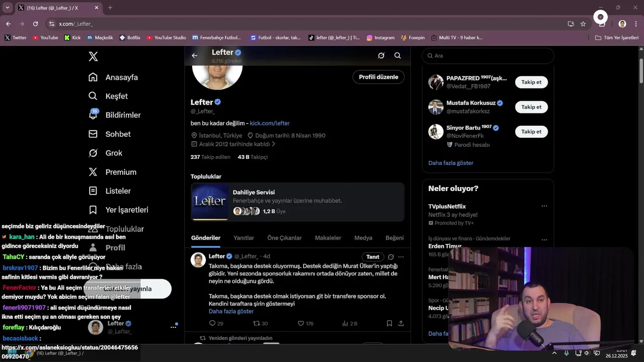Viewport: 644px width, 362px height.
Task: Share the post
Action: [401, 323]
